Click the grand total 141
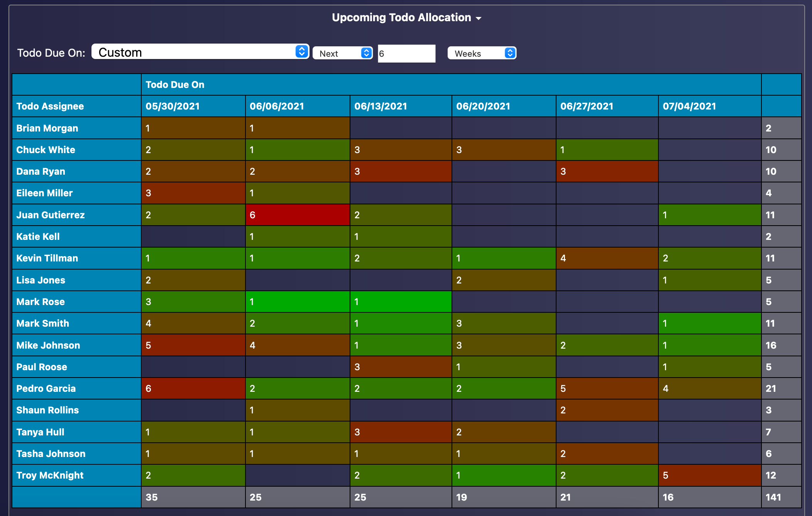812x516 pixels. [x=782, y=497]
